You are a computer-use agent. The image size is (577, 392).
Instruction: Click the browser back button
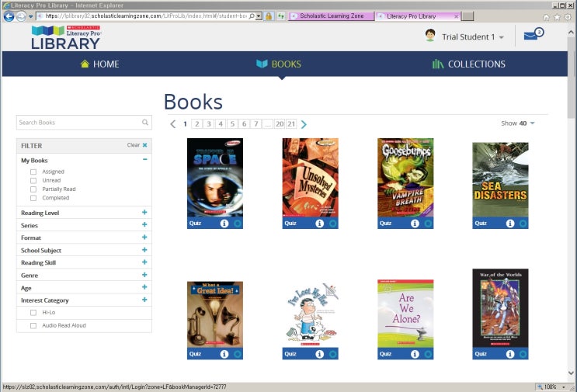click(9, 16)
